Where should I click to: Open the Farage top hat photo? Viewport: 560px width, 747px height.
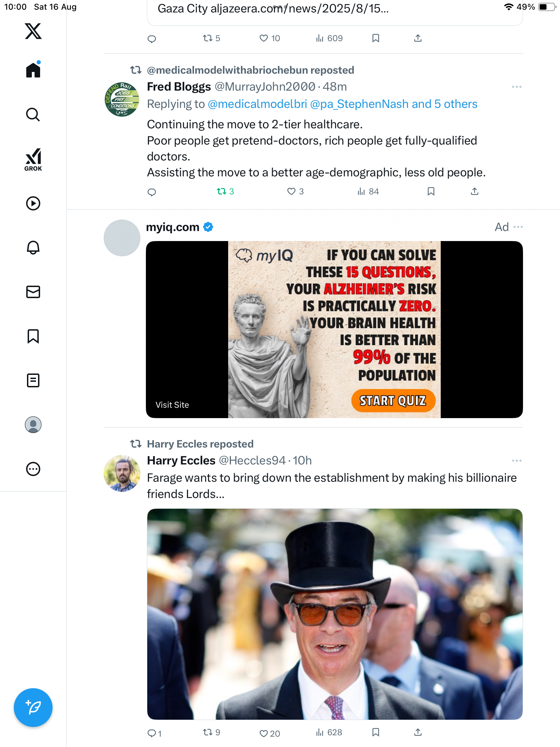point(335,614)
